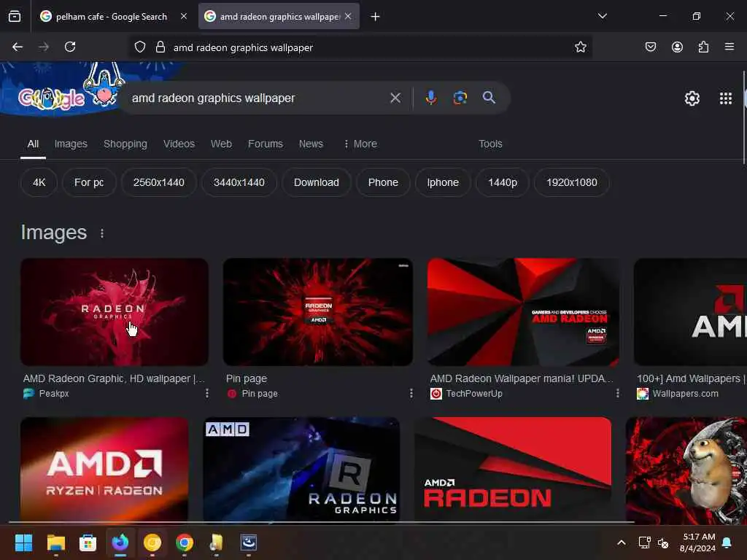Start search by voice microphone
Screen dimensions: 747x560
[430, 98]
